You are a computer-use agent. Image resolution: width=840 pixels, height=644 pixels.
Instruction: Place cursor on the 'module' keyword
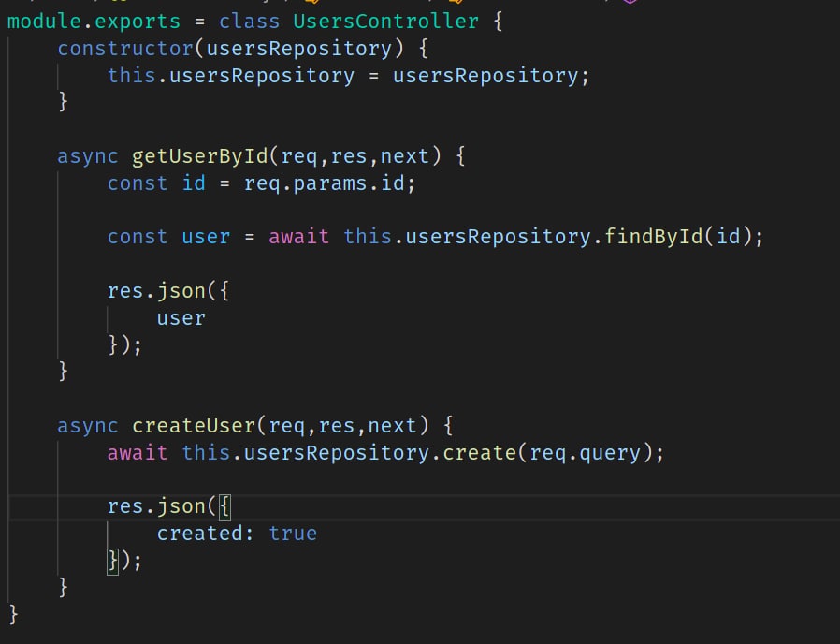[x=44, y=22]
